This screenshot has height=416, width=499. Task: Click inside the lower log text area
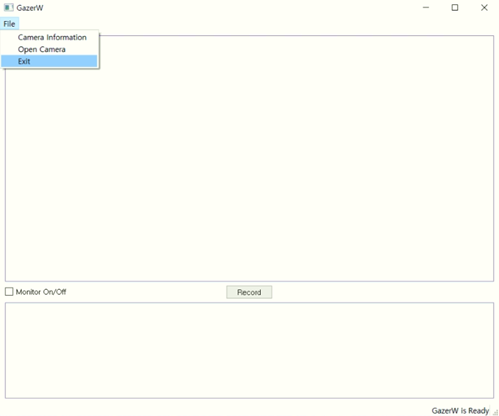click(249, 350)
